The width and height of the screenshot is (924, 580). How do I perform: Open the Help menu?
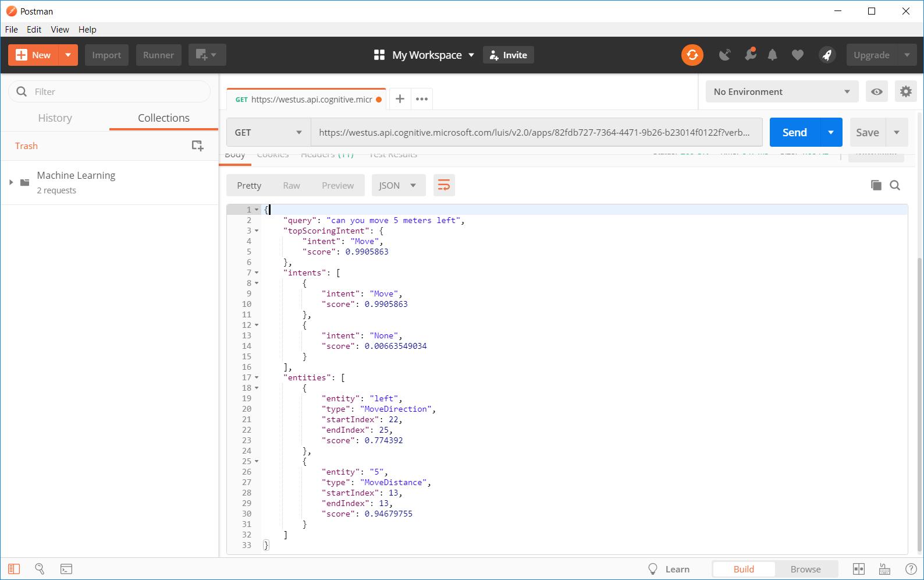pos(87,29)
